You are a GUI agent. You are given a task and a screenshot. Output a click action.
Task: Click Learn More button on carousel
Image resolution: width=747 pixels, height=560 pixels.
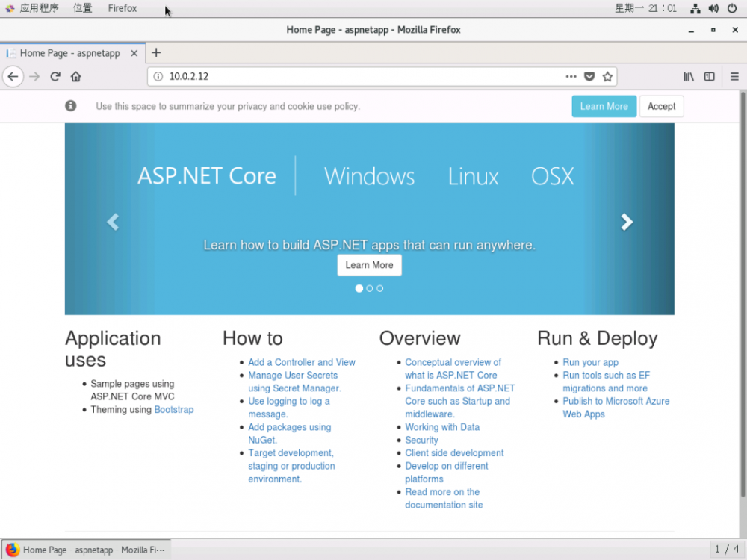pos(370,265)
